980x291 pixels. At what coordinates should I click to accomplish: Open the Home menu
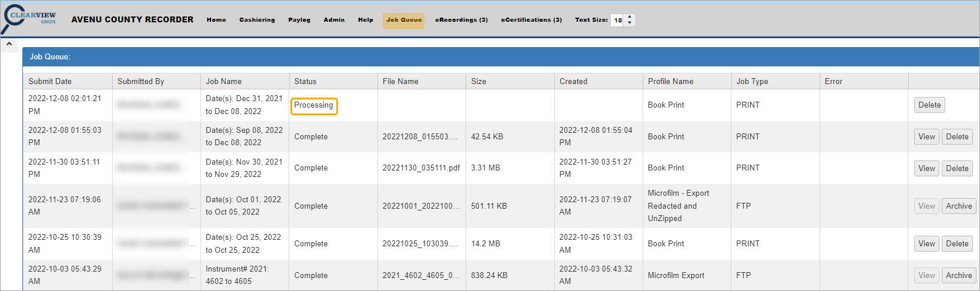pos(216,20)
